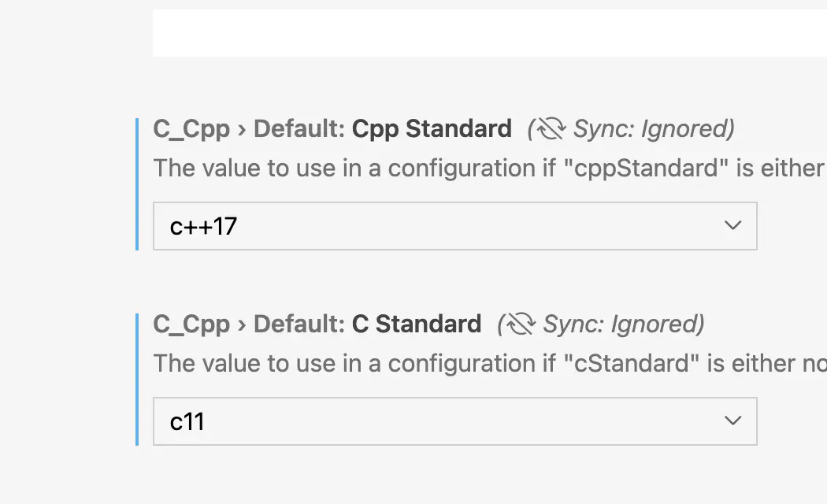Click the "Sync: Ignored" label for C Standard
The height and width of the screenshot is (504, 827).
[x=623, y=324]
